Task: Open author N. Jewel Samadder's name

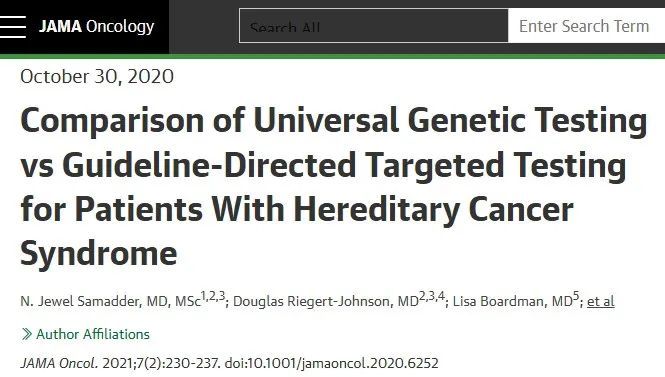Action: (x=110, y=302)
